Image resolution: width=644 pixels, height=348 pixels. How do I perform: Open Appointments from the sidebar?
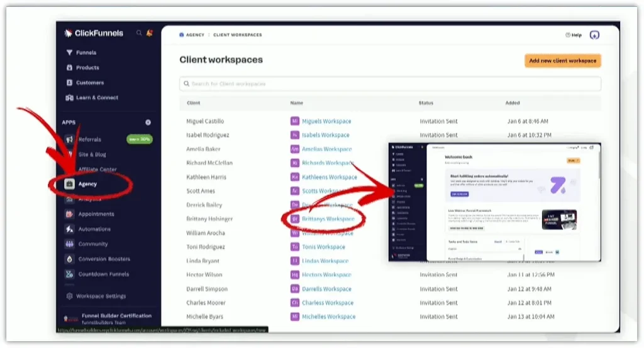[x=96, y=214]
